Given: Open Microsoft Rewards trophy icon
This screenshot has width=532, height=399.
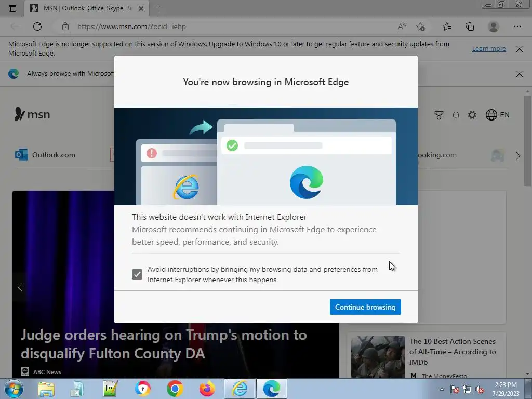Looking at the screenshot, I should 438,115.
